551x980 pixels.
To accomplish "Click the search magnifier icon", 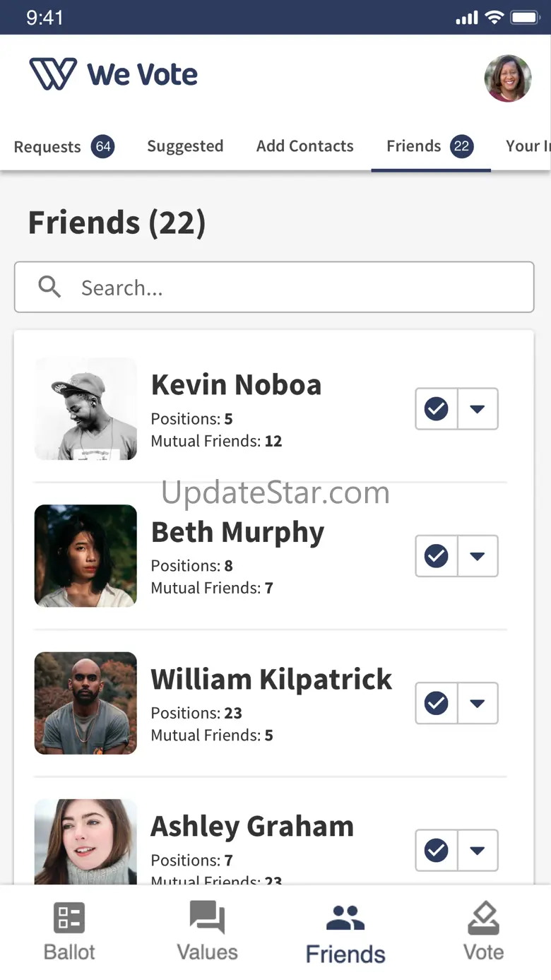I will 49,287.
